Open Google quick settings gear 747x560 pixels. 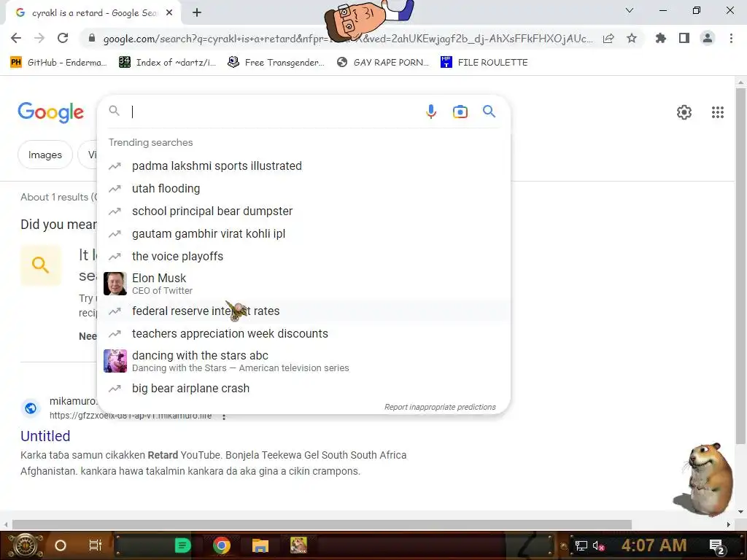(x=684, y=112)
